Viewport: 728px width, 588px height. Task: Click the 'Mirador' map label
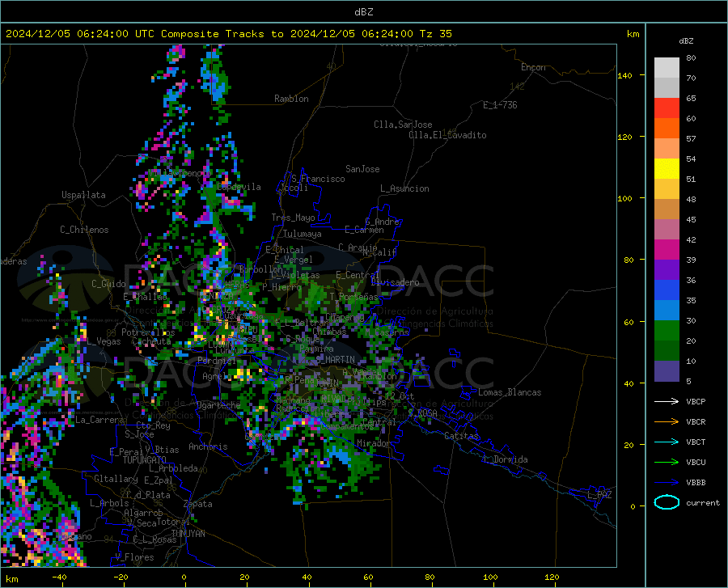click(x=374, y=443)
